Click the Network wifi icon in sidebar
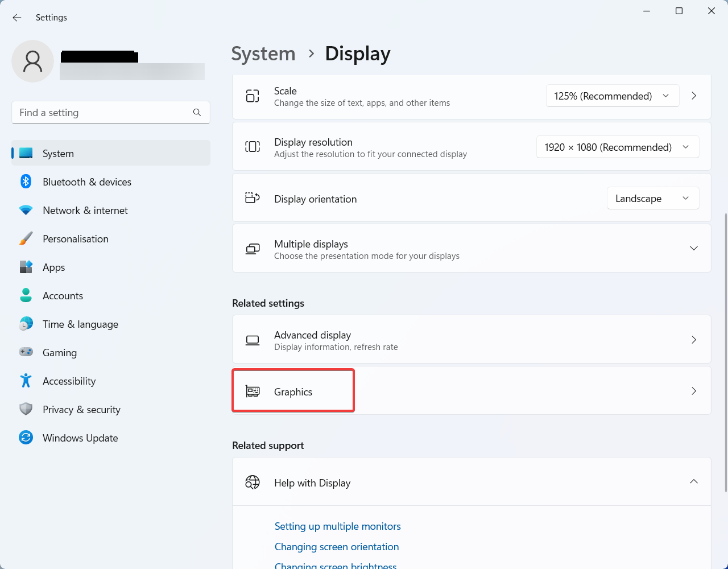728x569 pixels. [26, 210]
